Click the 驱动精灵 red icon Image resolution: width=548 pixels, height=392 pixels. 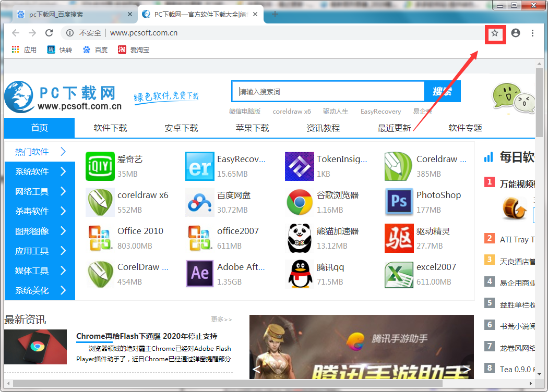pyautogui.click(x=399, y=238)
